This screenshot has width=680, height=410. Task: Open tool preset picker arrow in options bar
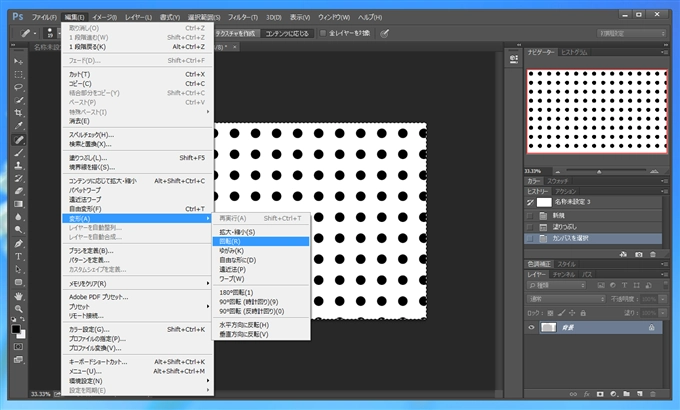coord(35,33)
